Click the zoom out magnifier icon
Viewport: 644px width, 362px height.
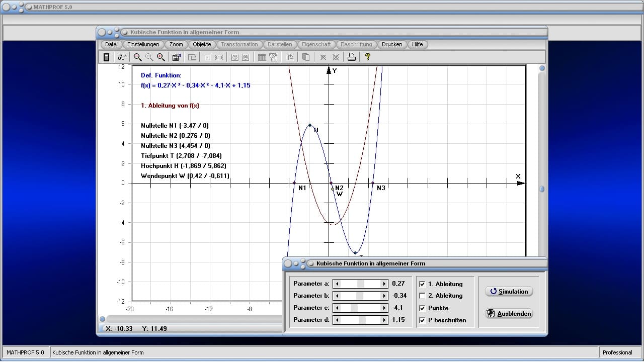point(137,57)
